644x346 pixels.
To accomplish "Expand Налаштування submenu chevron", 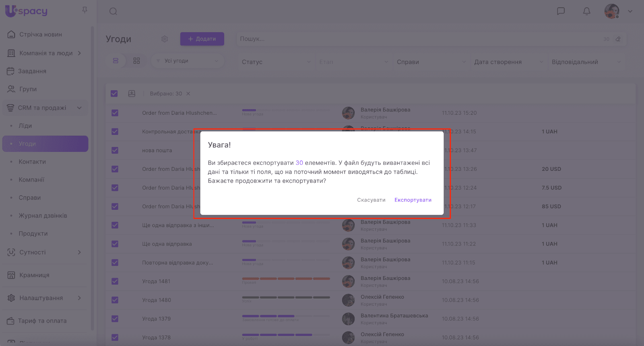I will click(79, 298).
